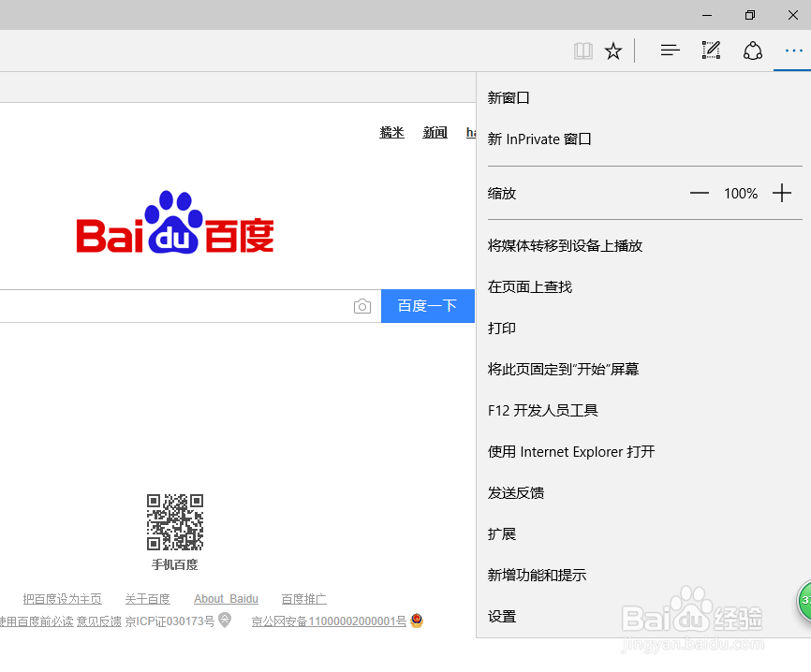Open the 糯米 link
811x672 pixels.
[391, 132]
